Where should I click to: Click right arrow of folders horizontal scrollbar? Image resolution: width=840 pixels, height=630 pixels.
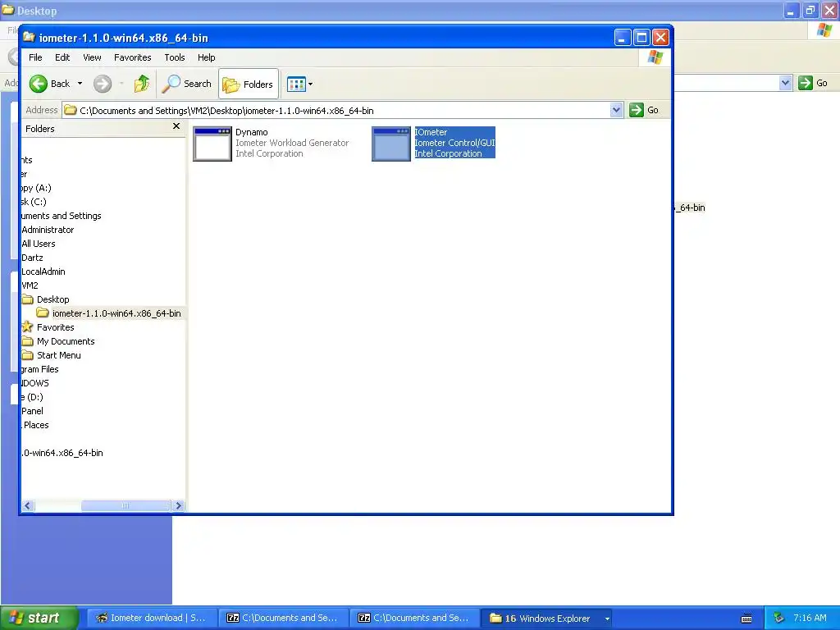click(178, 505)
